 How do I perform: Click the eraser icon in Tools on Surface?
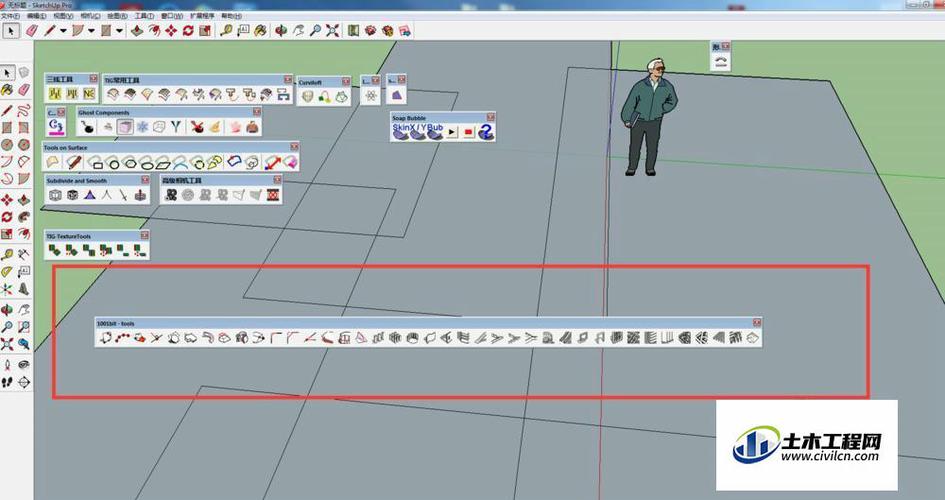tap(290, 162)
